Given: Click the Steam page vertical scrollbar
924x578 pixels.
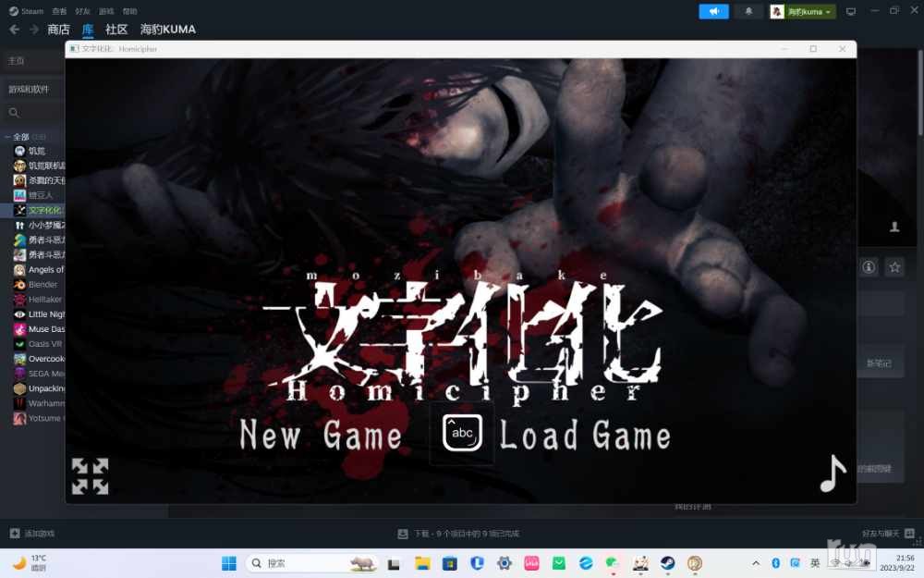Looking at the screenshot, I should pyautogui.click(x=920, y=92).
